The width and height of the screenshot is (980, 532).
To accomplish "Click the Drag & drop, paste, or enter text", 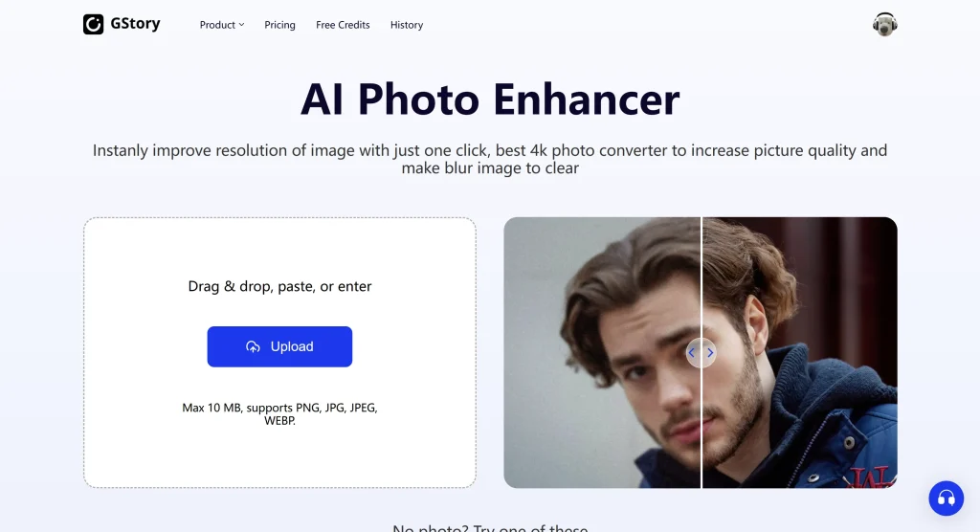I will 279,286.
